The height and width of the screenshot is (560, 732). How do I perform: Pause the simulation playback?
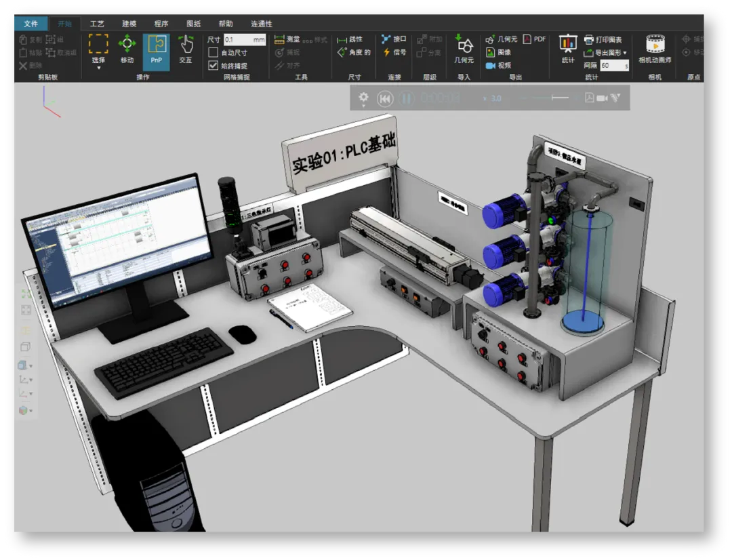coord(406,99)
